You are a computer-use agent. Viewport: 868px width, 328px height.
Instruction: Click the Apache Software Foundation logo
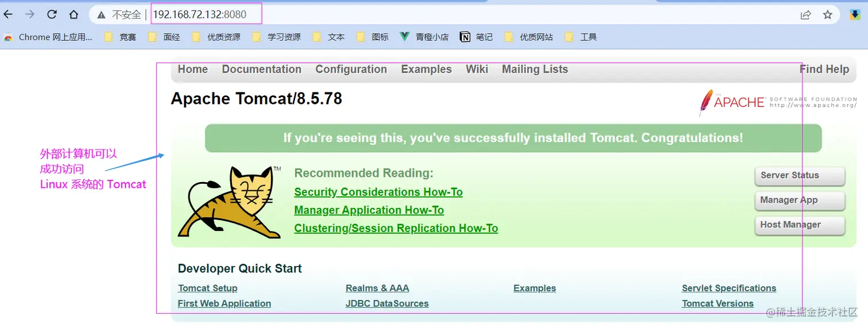[778, 102]
